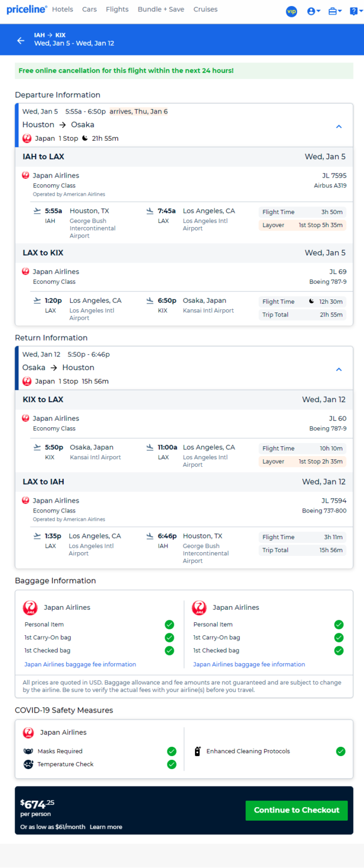Screen dimensions: 364x868
Task: Open the My Trips suitcase icon
Action: (335, 11)
